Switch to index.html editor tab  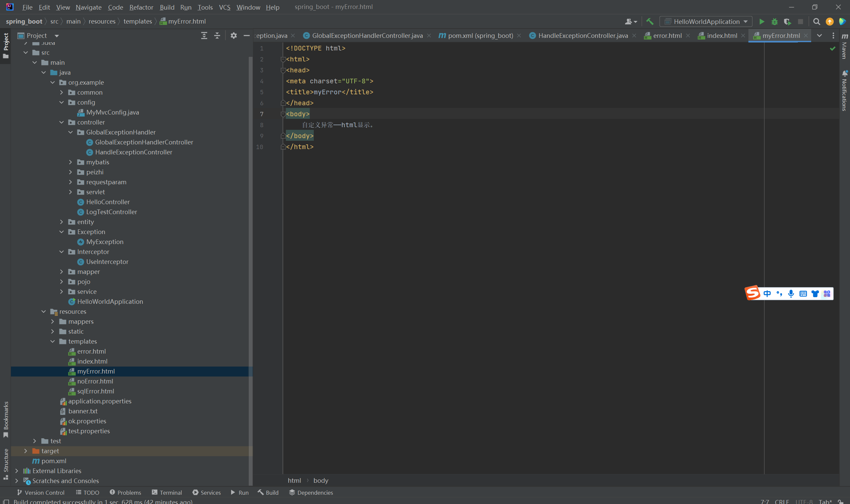coord(721,36)
